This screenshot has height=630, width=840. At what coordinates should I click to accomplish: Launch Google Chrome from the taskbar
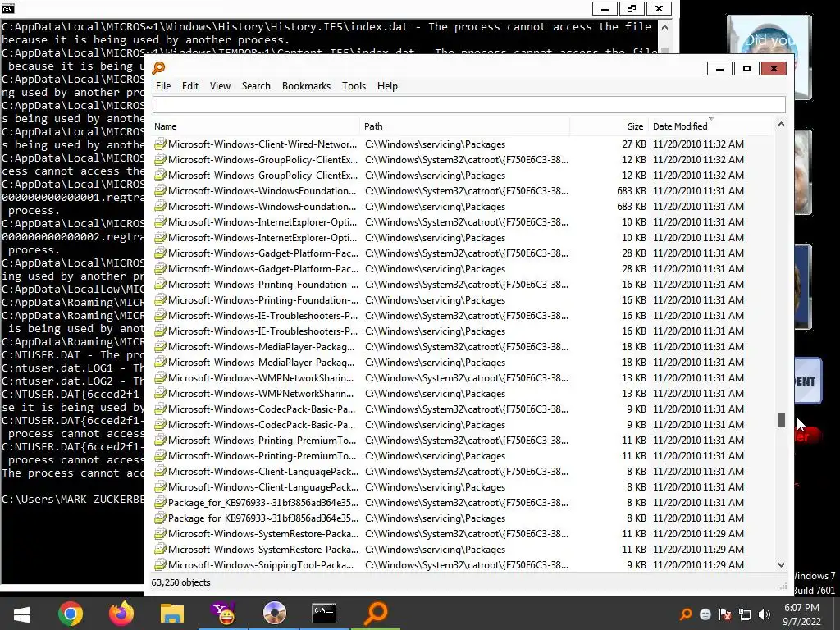point(71,614)
